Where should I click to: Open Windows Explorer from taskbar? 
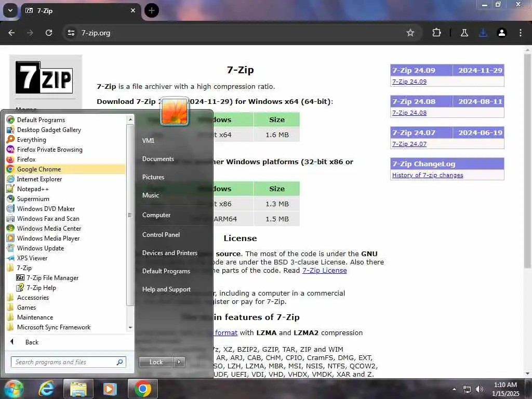[78, 389]
